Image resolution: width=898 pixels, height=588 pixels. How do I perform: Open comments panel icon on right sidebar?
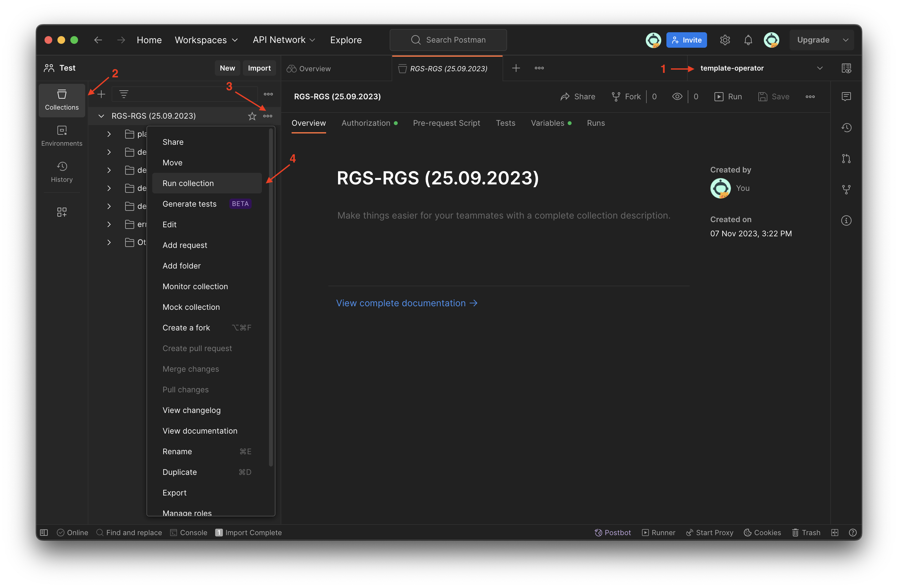click(x=846, y=97)
